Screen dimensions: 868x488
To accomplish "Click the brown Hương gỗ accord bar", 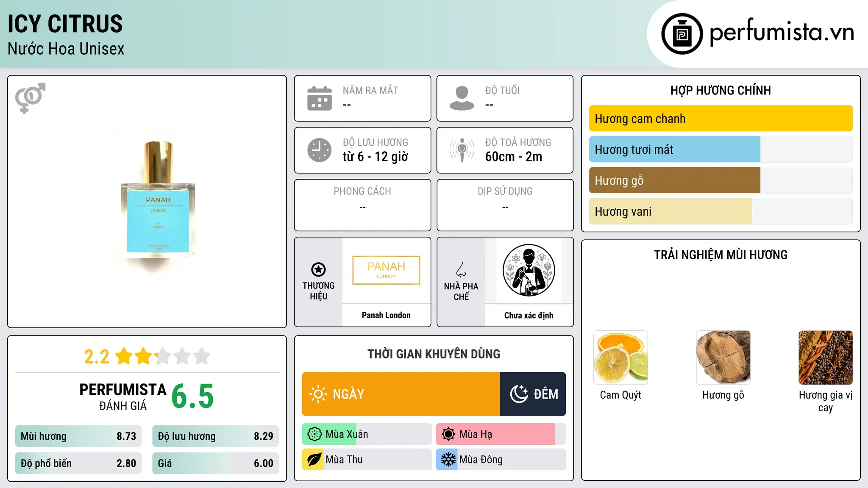I will pos(721,180).
